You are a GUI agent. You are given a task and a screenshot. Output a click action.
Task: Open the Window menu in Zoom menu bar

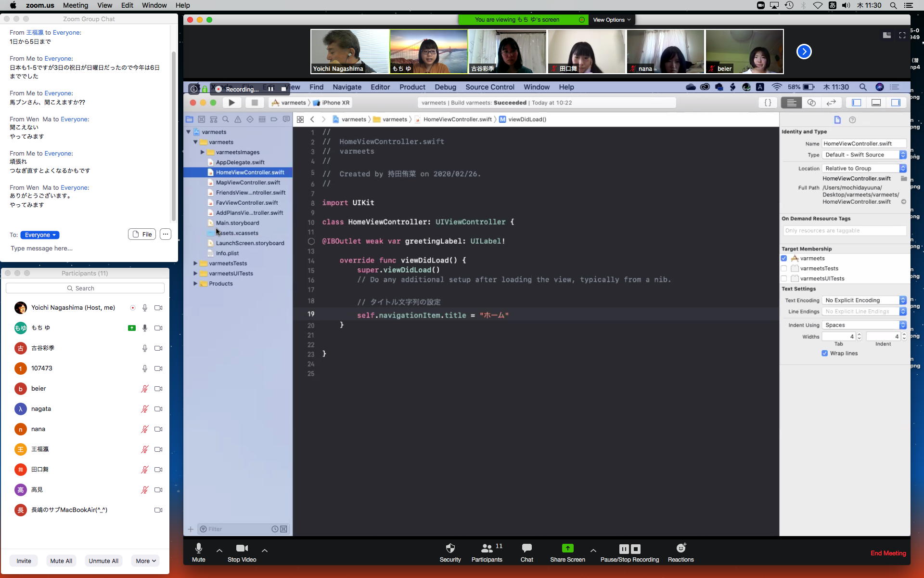[x=154, y=5]
